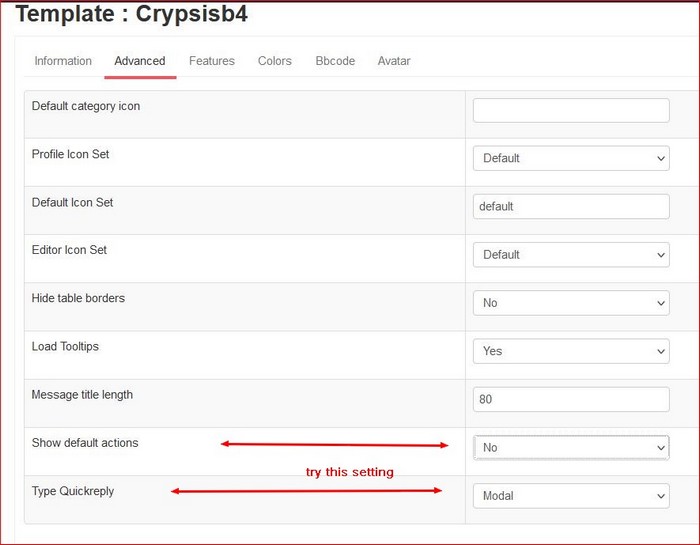700x545 pixels.
Task: Click the Message title length field
Action: tap(571, 399)
